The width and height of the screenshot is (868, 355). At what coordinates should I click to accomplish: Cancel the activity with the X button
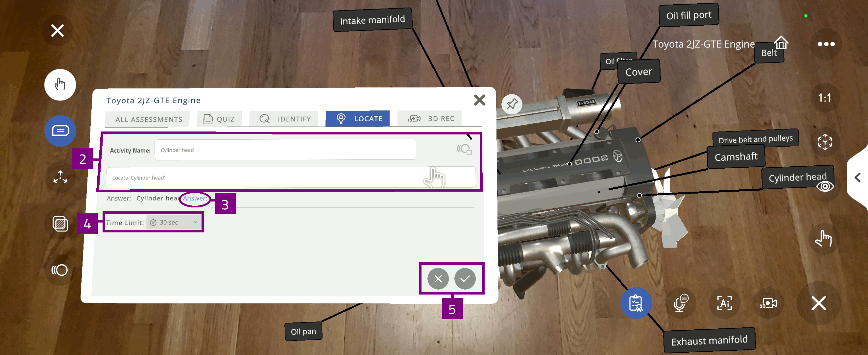[438, 278]
